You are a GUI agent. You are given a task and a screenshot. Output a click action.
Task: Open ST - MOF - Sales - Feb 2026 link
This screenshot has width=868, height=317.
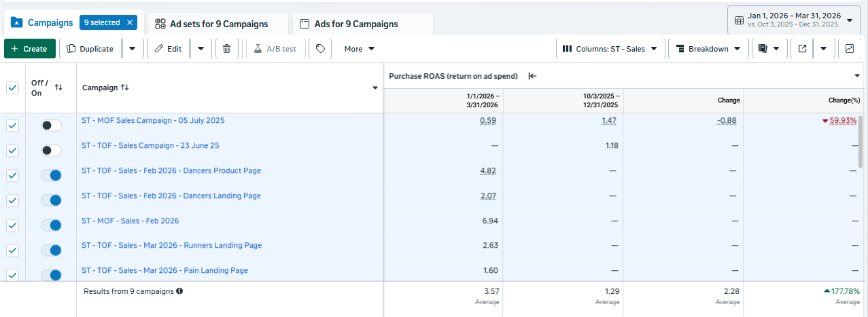tap(131, 221)
